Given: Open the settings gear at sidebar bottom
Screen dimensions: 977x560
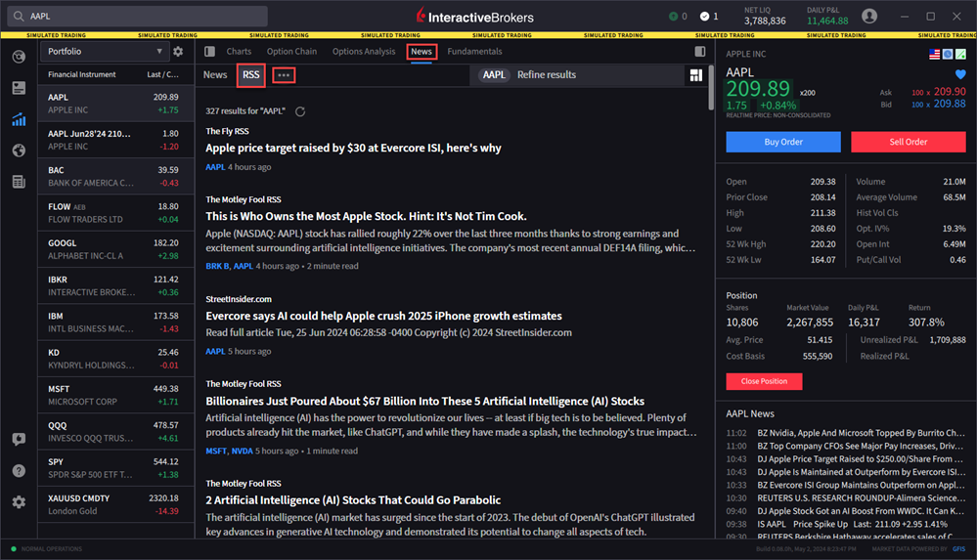Looking at the screenshot, I should click(19, 501).
